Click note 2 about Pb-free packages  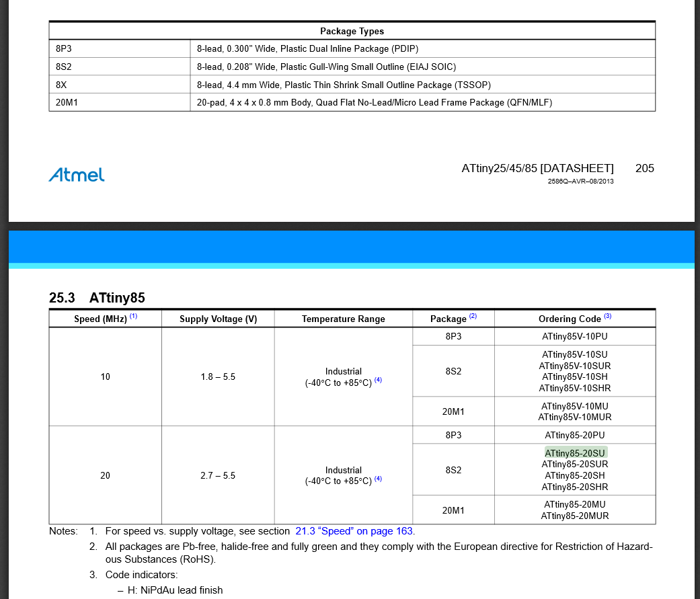(379, 553)
